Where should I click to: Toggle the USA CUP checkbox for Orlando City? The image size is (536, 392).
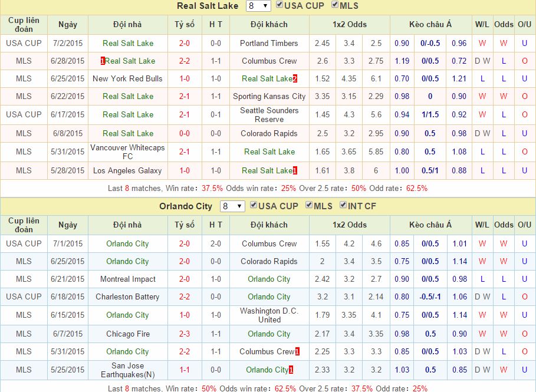[x=254, y=205]
